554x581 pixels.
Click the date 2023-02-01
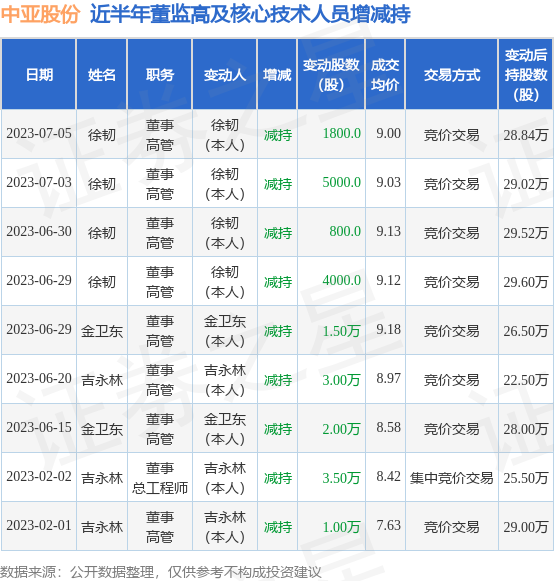39,525
